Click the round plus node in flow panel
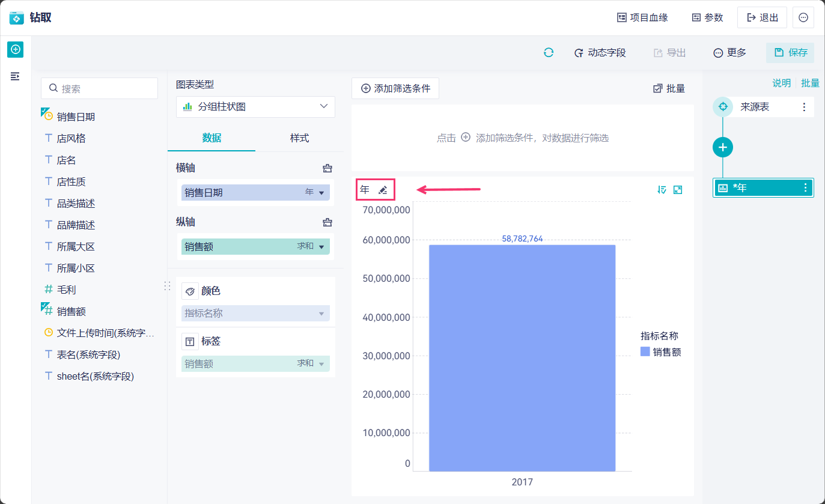Viewport: 825px width, 504px height. click(723, 147)
